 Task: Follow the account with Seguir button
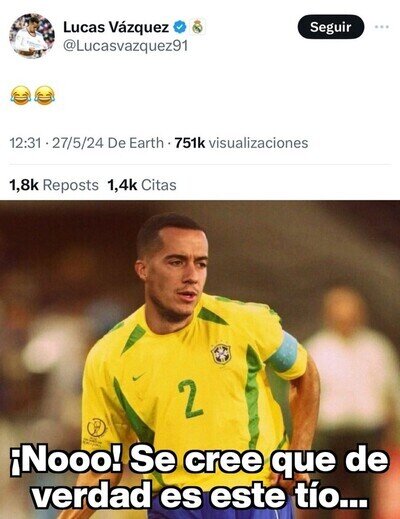tap(330, 27)
